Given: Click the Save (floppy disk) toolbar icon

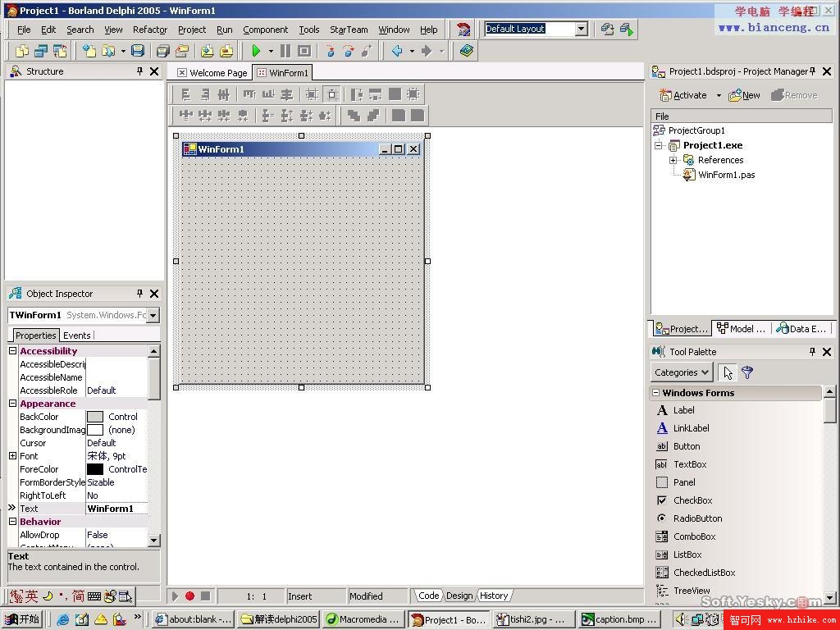Looking at the screenshot, I should [x=138, y=51].
